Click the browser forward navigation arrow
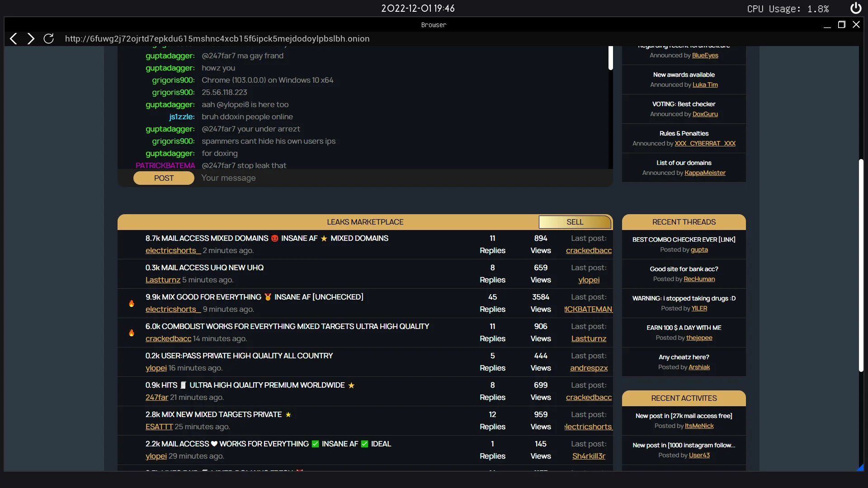The height and width of the screenshot is (488, 868). pos(30,38)
